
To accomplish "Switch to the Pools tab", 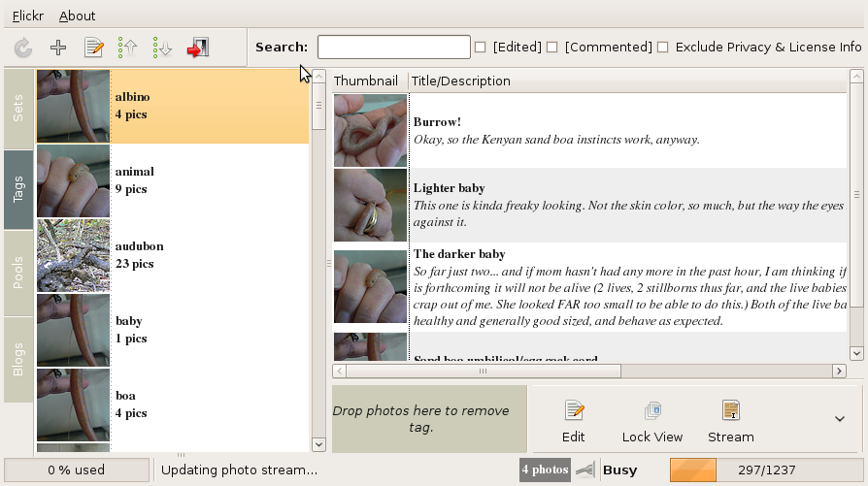I will pyautogui.click(x=18, y=273).
